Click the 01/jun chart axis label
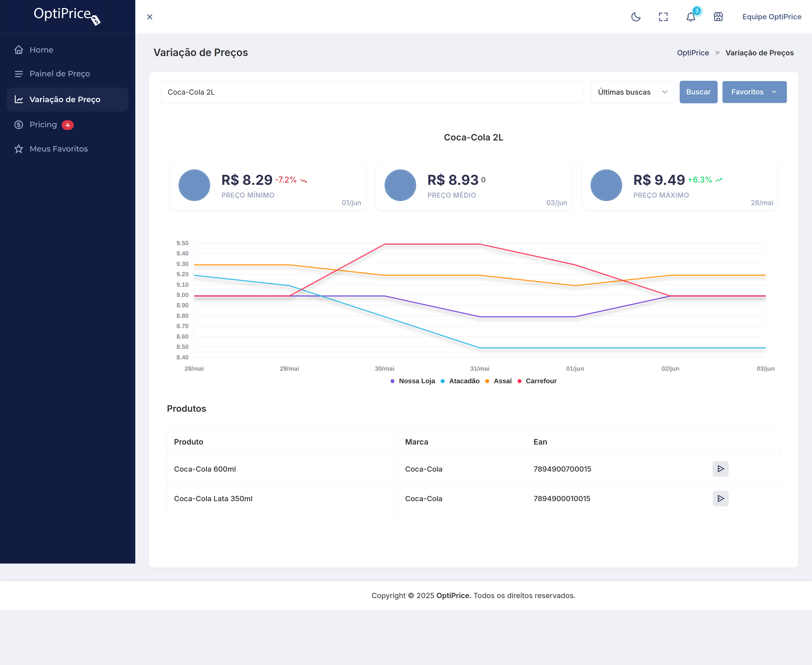Screen dimensions: 812x665 [x=575, y=368]
